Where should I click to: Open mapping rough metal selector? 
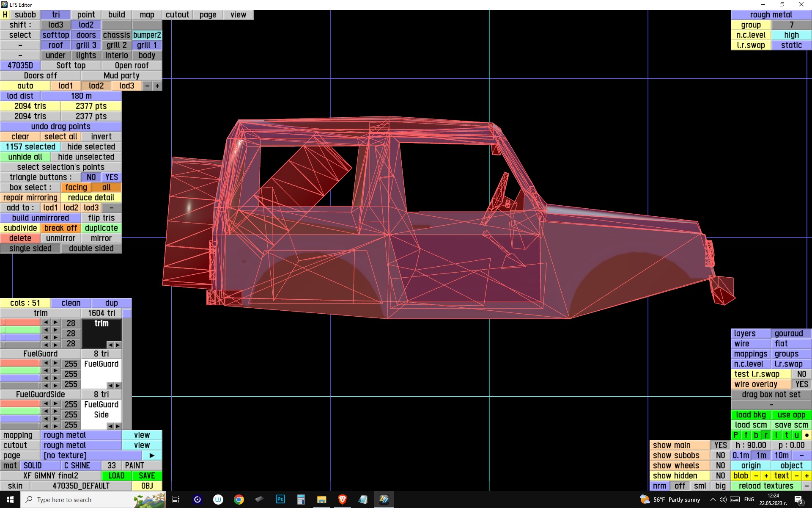click(x=81, y=435)
